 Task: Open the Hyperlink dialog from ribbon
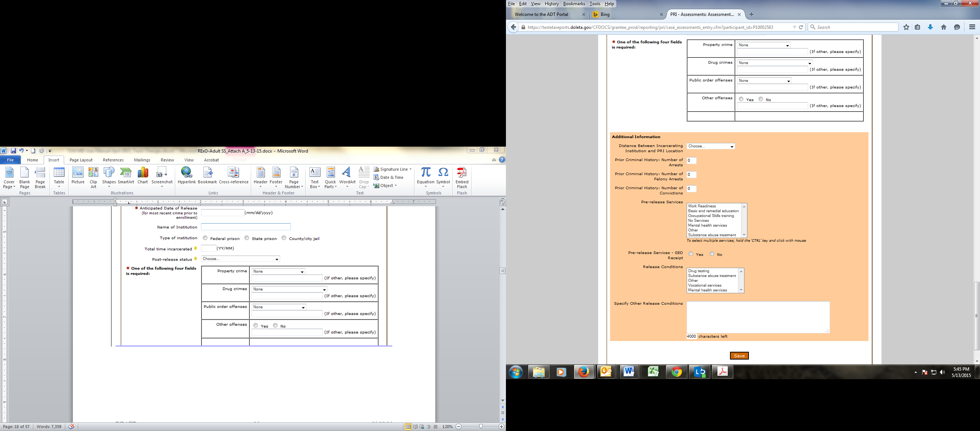point(186,176)
